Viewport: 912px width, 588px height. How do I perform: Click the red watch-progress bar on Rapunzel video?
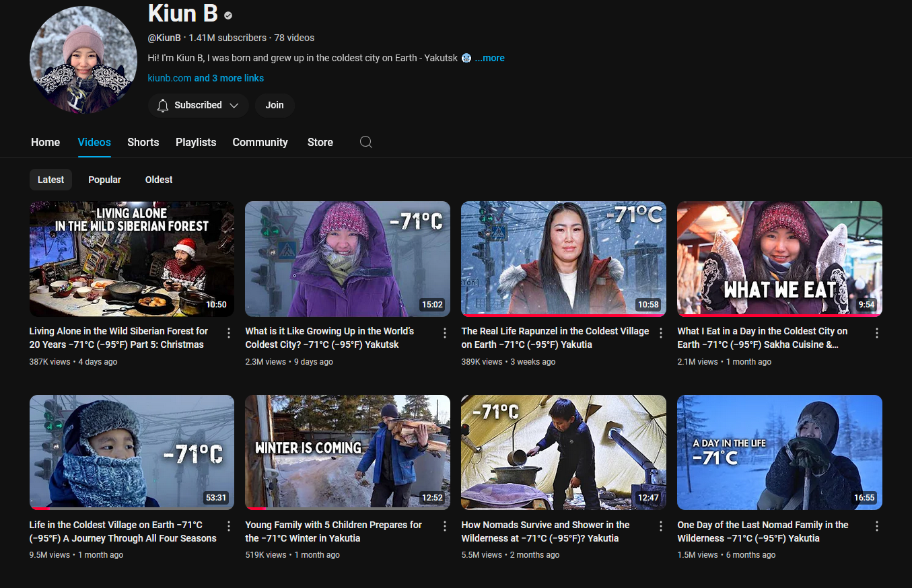[x=564, y=316]
